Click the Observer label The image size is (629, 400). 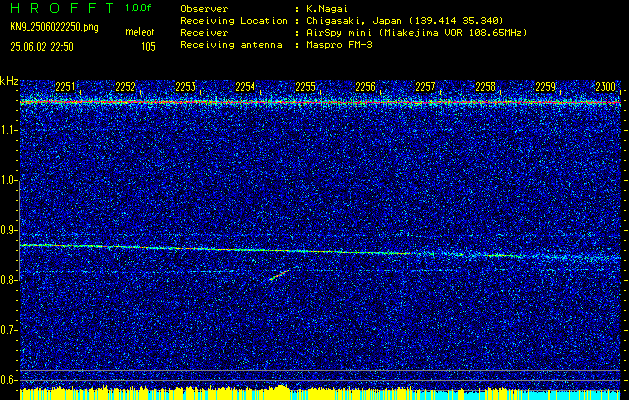[x=204, y=8]
